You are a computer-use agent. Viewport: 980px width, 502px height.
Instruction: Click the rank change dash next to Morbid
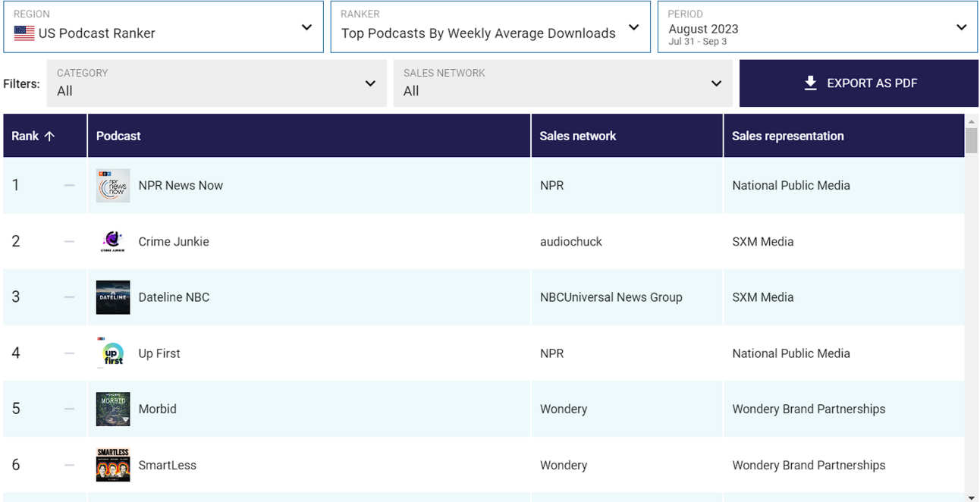(69, 408)
